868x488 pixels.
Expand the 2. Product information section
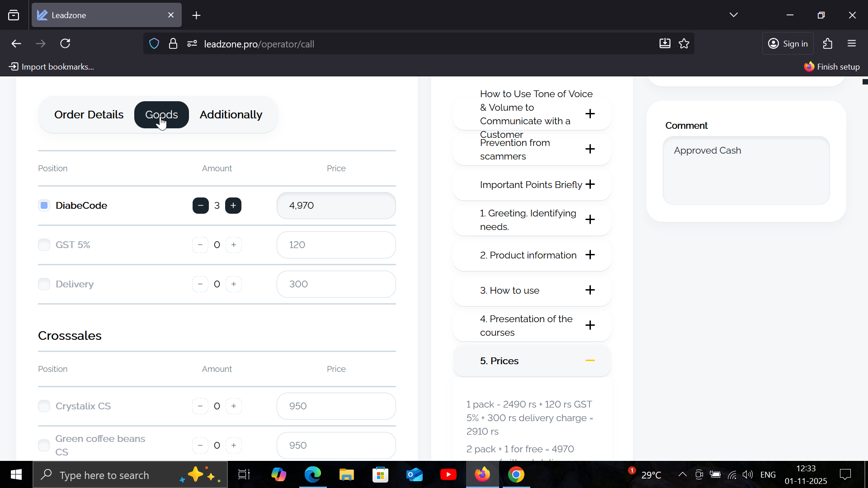(x=590, y=255)
